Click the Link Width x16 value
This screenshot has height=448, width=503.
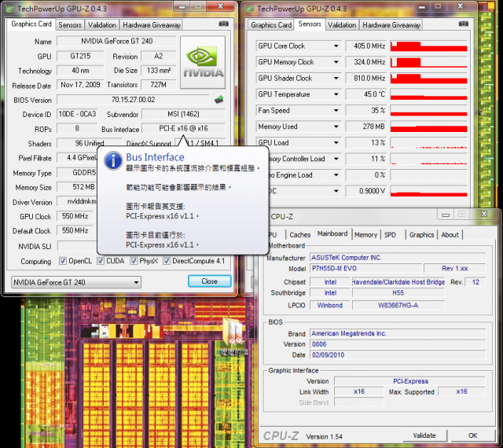pos(359,391)
